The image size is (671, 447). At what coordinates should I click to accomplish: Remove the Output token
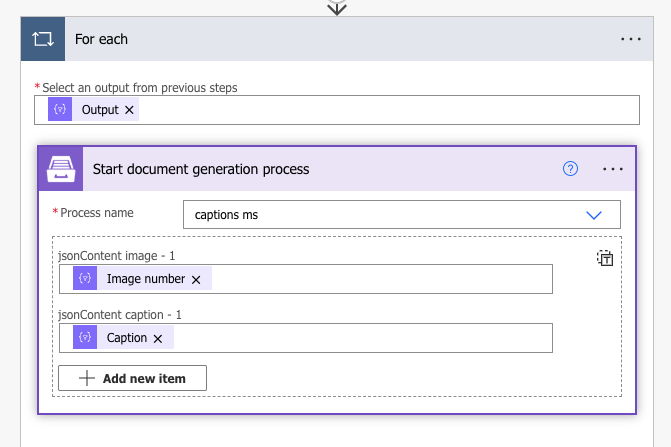click(x=130, y=110)
